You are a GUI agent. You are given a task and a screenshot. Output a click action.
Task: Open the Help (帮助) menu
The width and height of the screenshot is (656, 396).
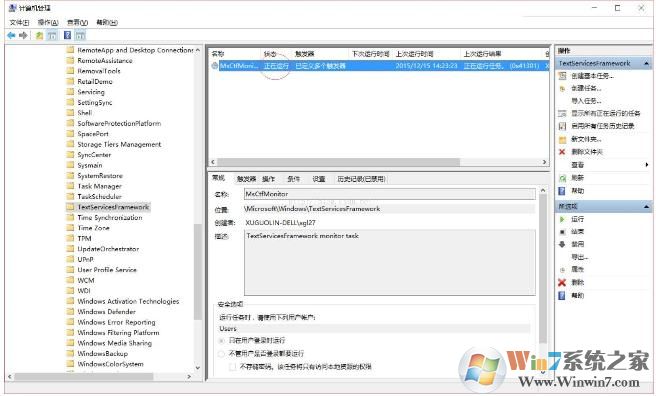coord(107,22)
